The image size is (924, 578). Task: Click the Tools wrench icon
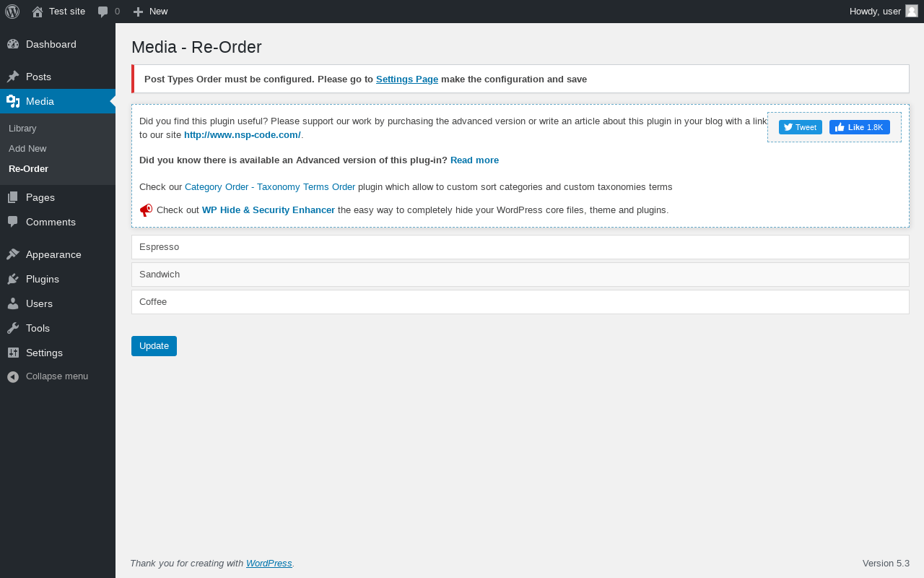coord(13,328)
